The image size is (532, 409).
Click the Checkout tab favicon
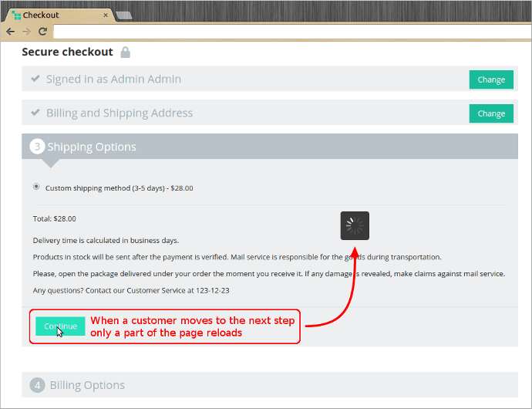pyautogui.click(x=16, y=15)
